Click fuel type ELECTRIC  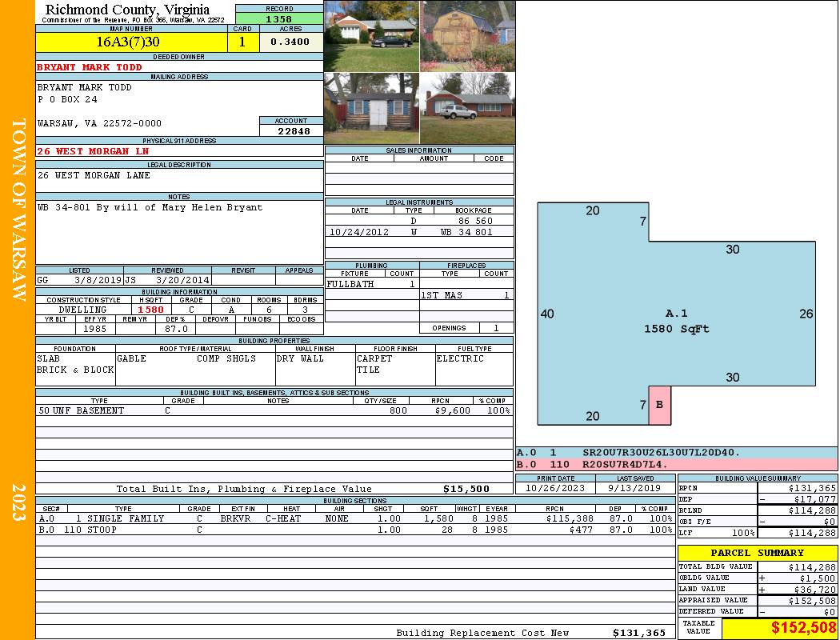[460, 358]
